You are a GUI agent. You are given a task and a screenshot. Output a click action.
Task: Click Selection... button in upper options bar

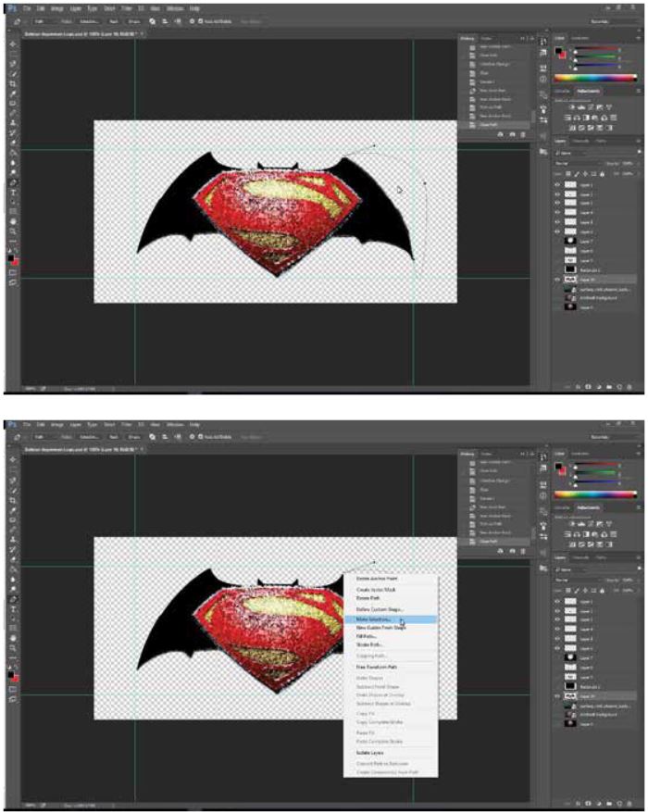click(x=89, y=21)
